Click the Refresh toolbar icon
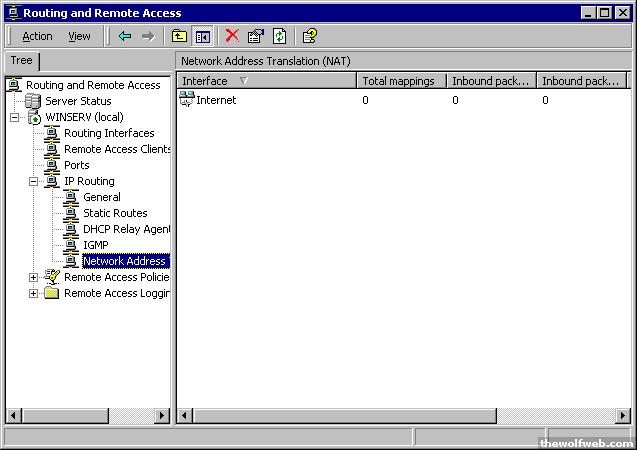637x450 pixels. pos(280,36)
